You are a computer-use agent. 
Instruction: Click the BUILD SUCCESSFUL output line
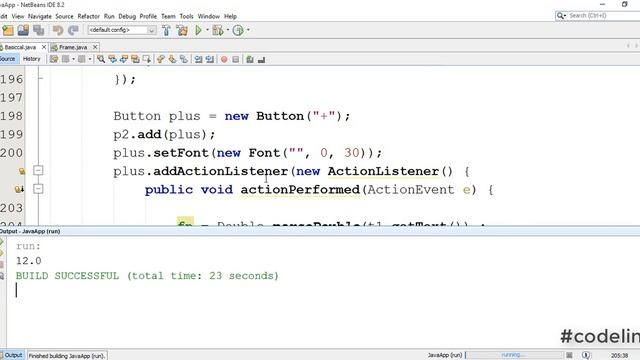tap(147, 276)
